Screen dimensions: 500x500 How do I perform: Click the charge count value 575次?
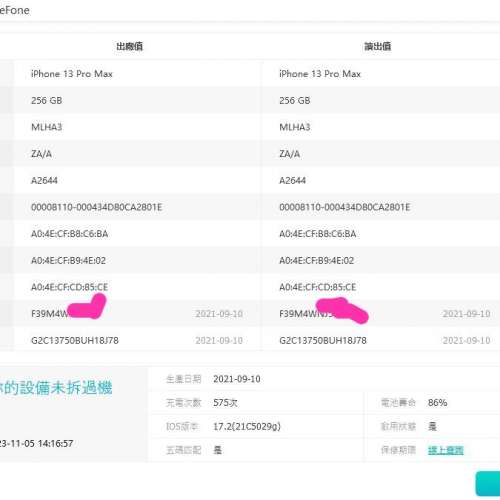click(225, 403)
